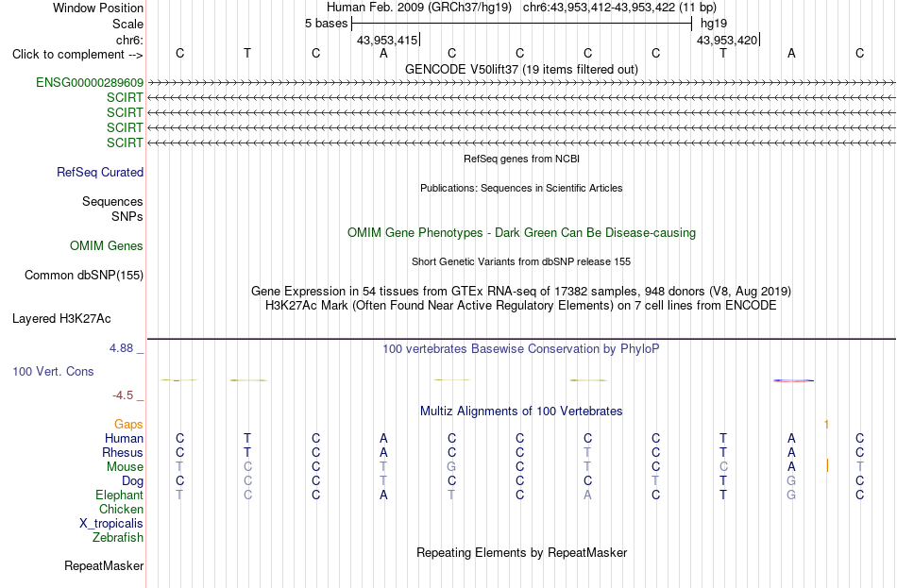This screenshot has height=588, width=897.
Task: Click the 43,953,420 ruler coordinate
Action: click(727, 40)
